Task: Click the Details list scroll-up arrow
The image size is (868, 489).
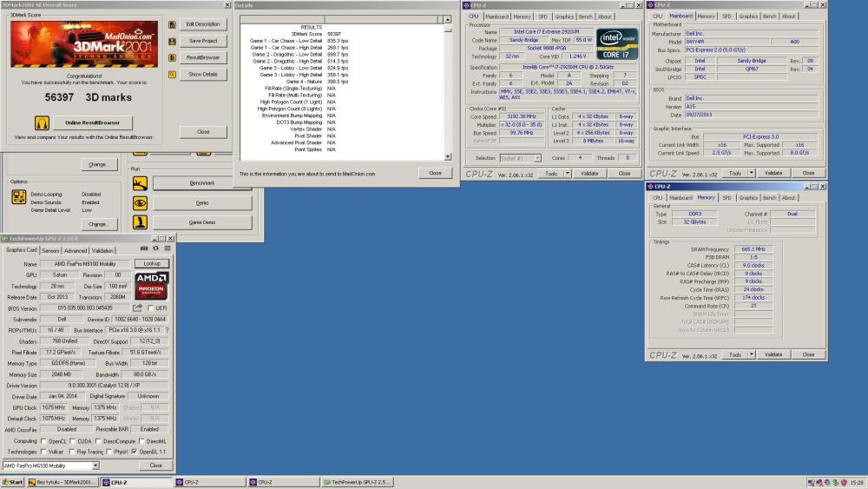Action: pos(448,19)
